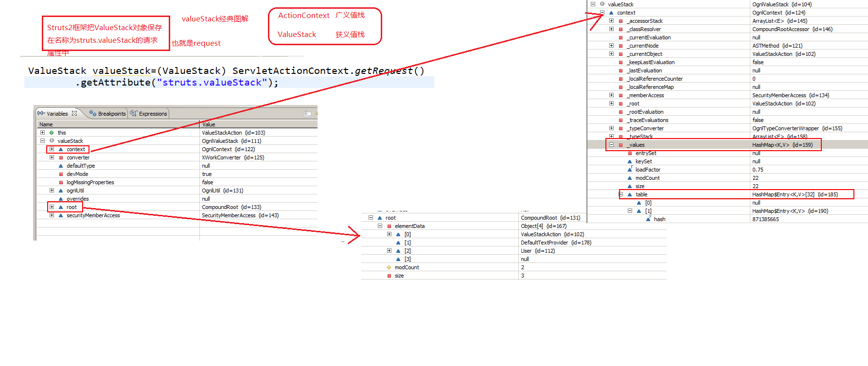Click value 'DefaultTextProvider (id=178)'
Image resolution: width=868 pixels, height=366 pixels.
tap(556, 243)
